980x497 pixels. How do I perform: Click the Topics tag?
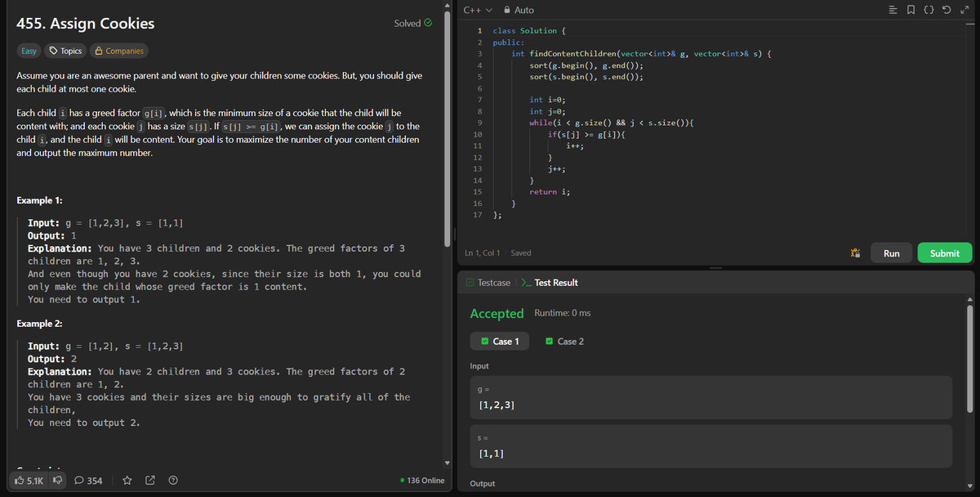pyautogui.click(x=65, y=51)
